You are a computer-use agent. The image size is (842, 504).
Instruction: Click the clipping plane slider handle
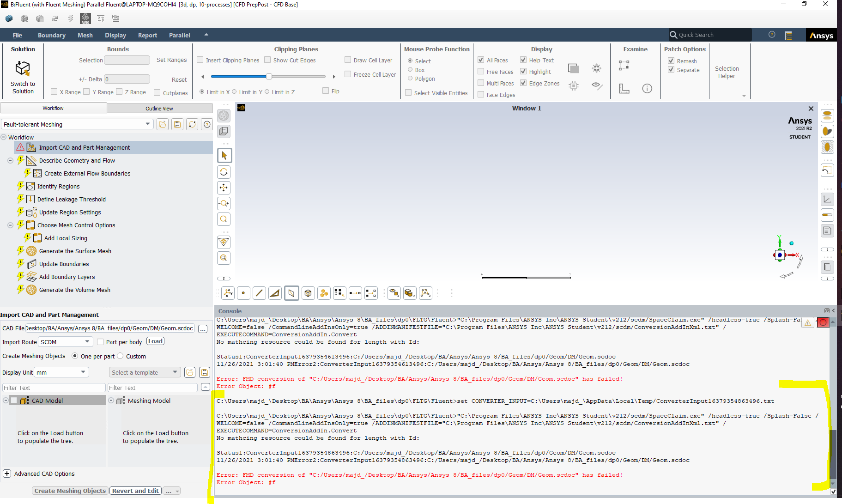click(x=269, y=76)
